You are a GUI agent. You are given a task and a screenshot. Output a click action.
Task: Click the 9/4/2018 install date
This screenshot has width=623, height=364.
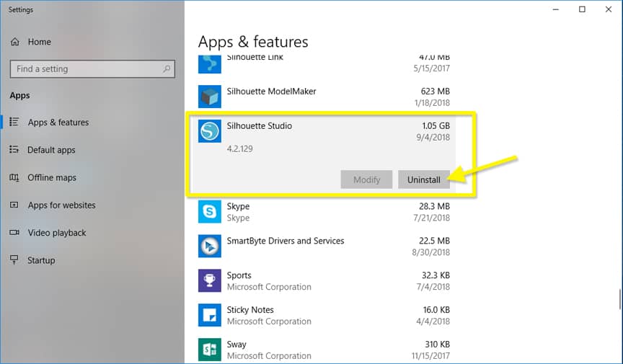(433, 138)
